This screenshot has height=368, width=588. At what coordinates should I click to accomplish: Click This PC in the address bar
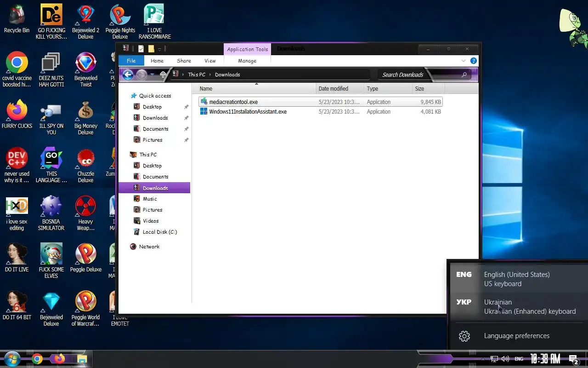197,75
